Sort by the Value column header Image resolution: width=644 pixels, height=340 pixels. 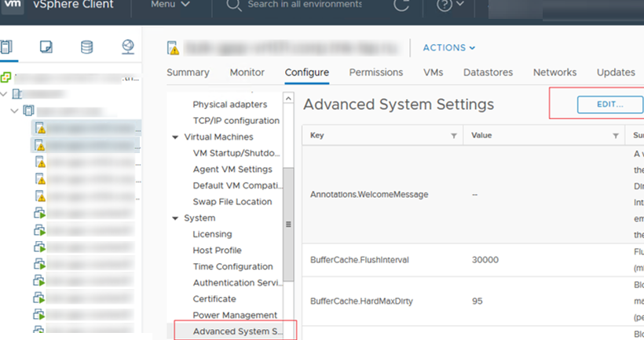(x=481, y=136)
